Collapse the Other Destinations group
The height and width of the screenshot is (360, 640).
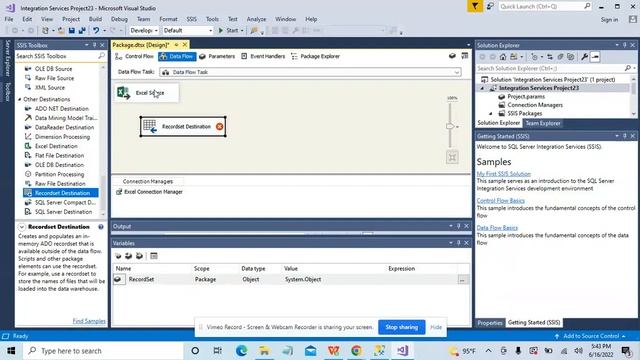click(x=20, y=99)
